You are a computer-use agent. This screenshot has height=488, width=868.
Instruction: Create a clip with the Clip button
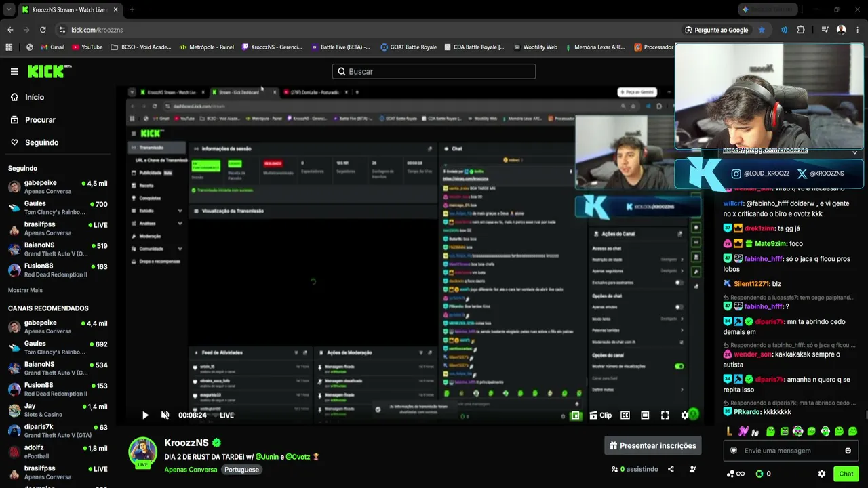(601, 415)
